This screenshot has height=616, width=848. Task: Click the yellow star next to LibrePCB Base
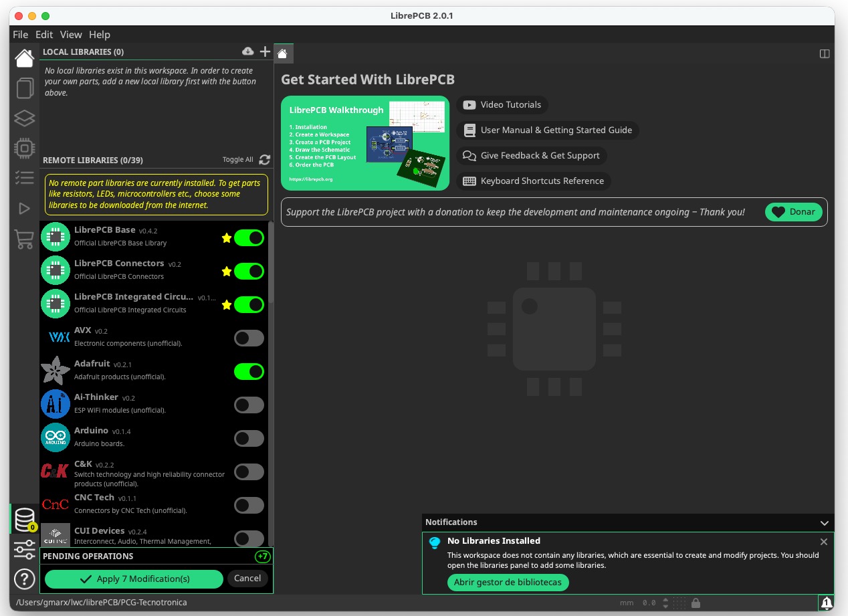click(226, 237)
